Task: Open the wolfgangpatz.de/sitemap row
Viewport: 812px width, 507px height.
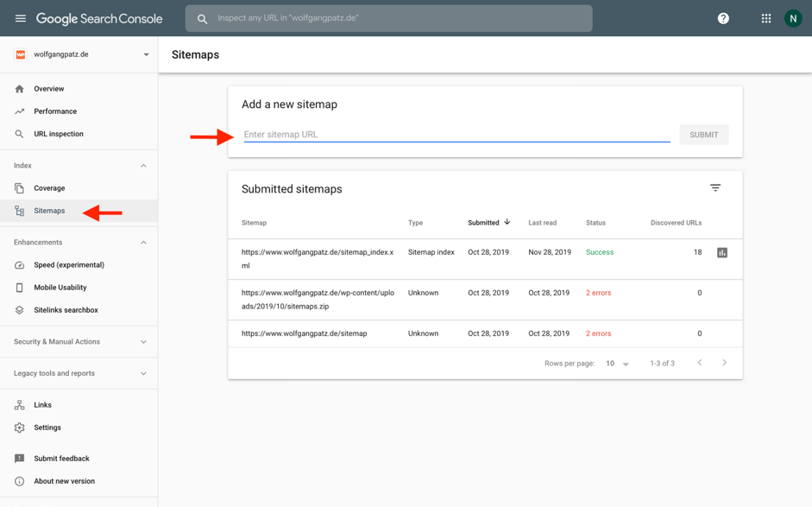Action: pyautogui.click(x=485, y=334)
